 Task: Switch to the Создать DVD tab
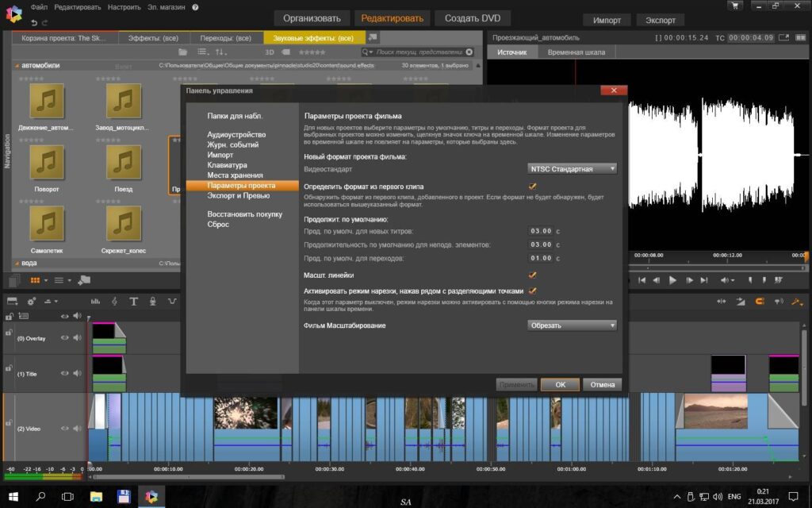(473, 18)
